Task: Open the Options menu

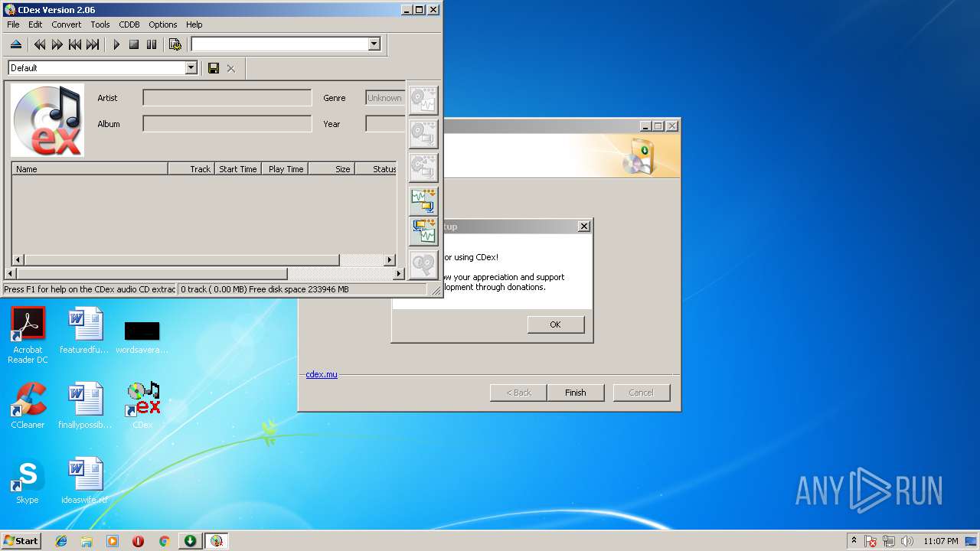Action: (163, 24)
